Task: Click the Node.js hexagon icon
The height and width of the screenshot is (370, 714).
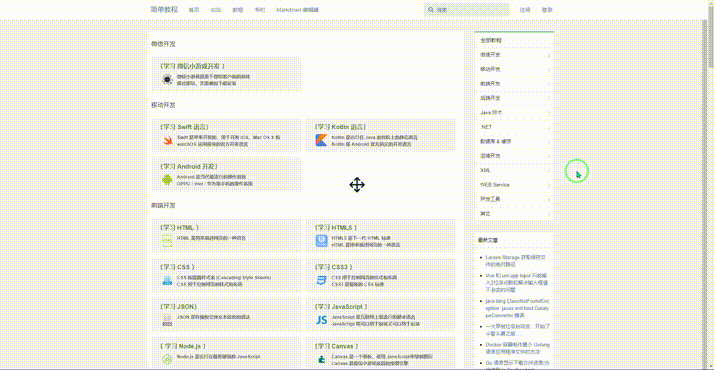Action: click(167, 360)
